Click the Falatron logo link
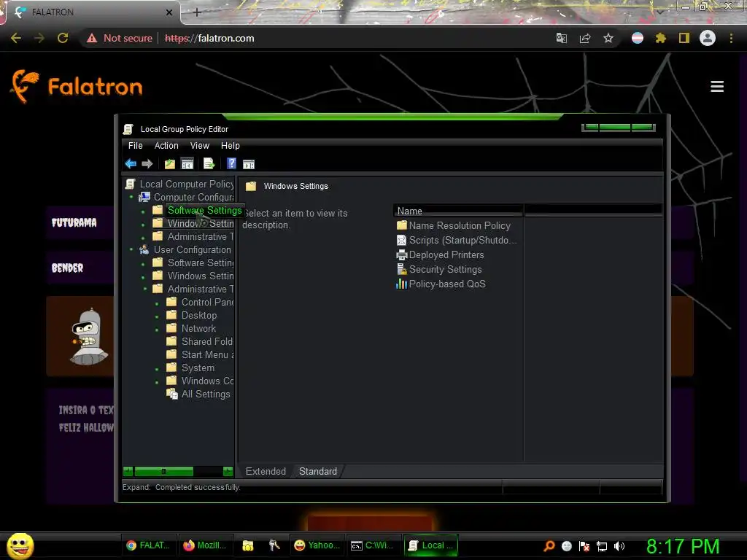The width and height of the screenshot is (747, 560). 77,86
